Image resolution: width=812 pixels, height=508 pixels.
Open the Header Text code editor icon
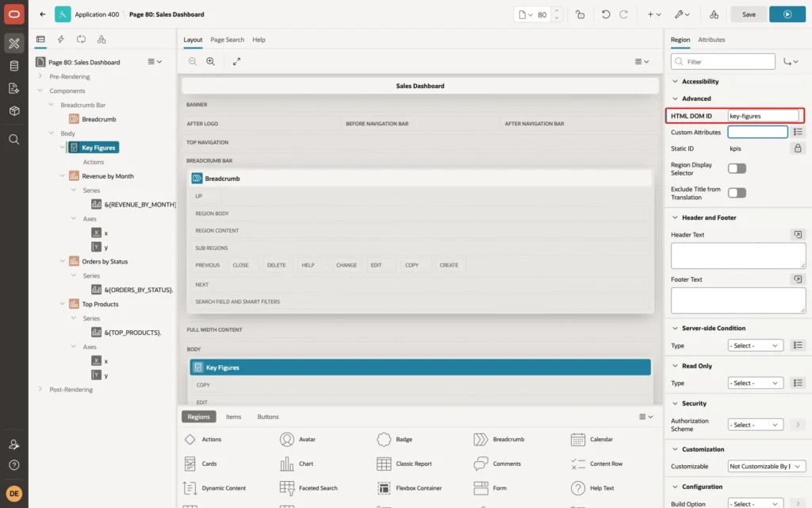(798, 235)
